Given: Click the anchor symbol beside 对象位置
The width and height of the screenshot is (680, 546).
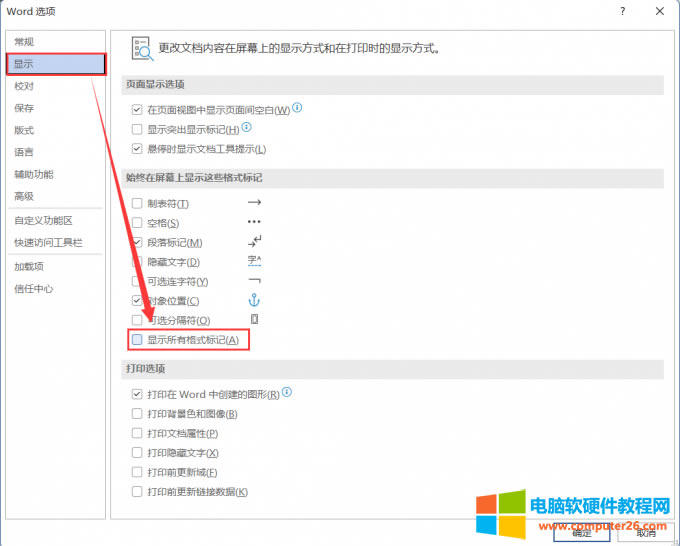Looking at the screenshot, I should point(254,300).
